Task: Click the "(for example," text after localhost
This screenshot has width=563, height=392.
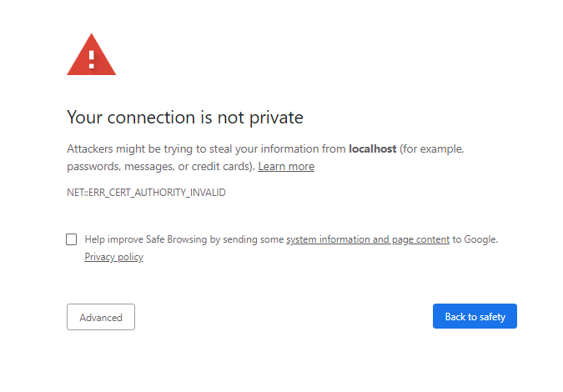Action: tap(431, 149)
